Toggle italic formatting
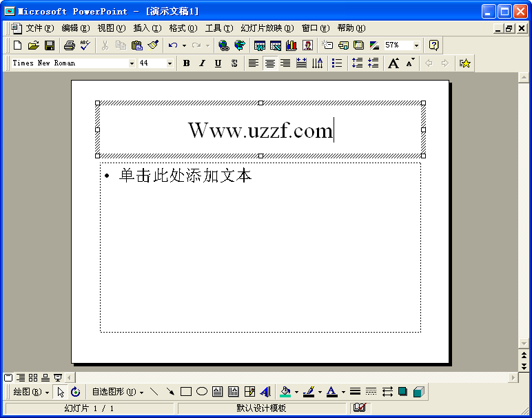 [x=202, y=63]
